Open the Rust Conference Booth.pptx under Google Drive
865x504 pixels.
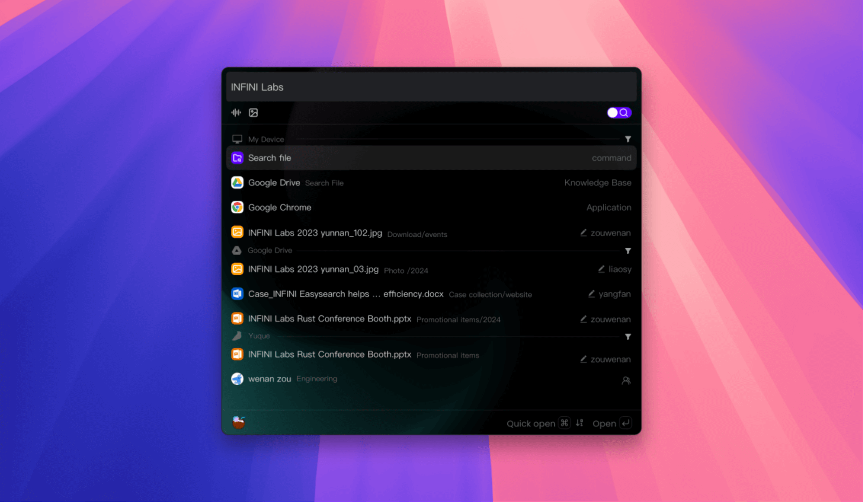tap(329, 319)
